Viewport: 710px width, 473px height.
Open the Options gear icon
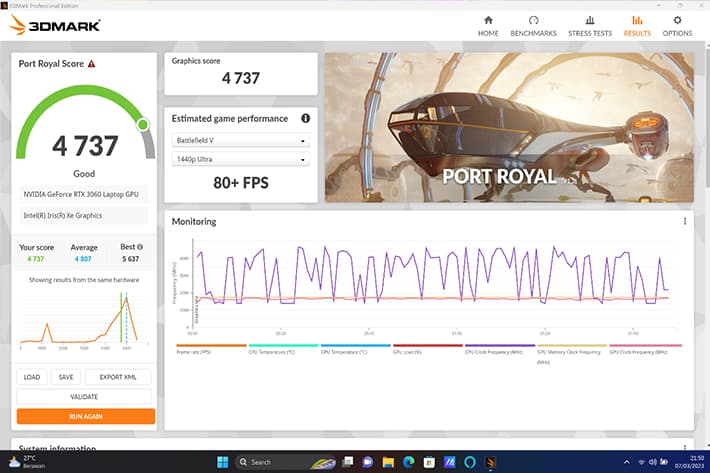click(677, 20)
